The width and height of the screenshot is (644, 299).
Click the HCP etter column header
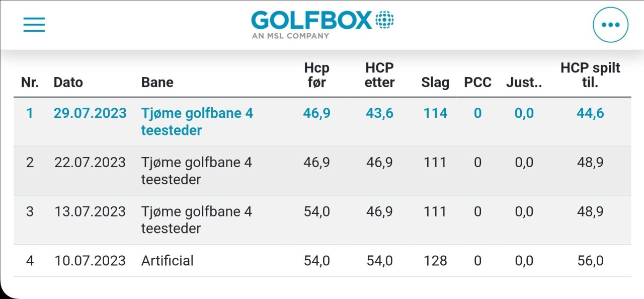tap(379, 75)
